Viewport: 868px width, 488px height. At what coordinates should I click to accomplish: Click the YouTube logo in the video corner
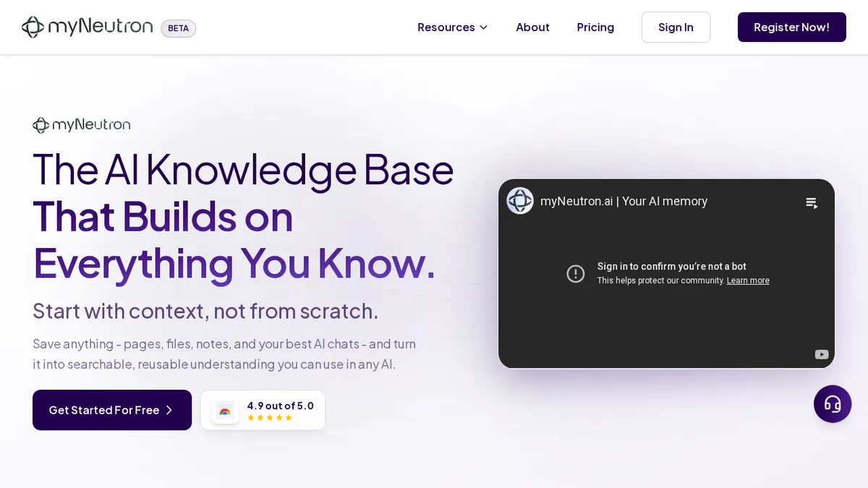pos(822,354)
